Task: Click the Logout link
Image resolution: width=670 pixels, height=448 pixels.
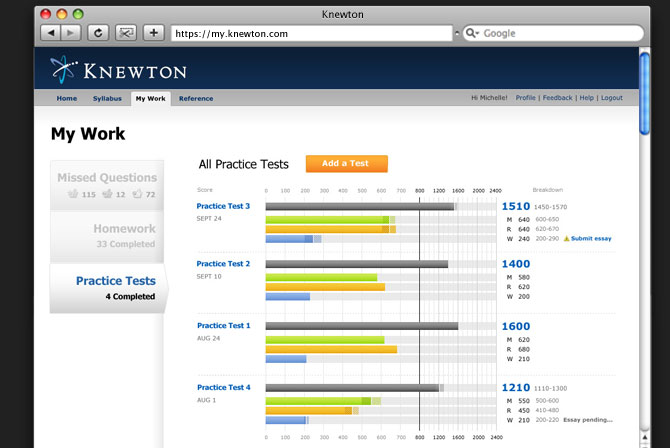Action: [611, 98]
